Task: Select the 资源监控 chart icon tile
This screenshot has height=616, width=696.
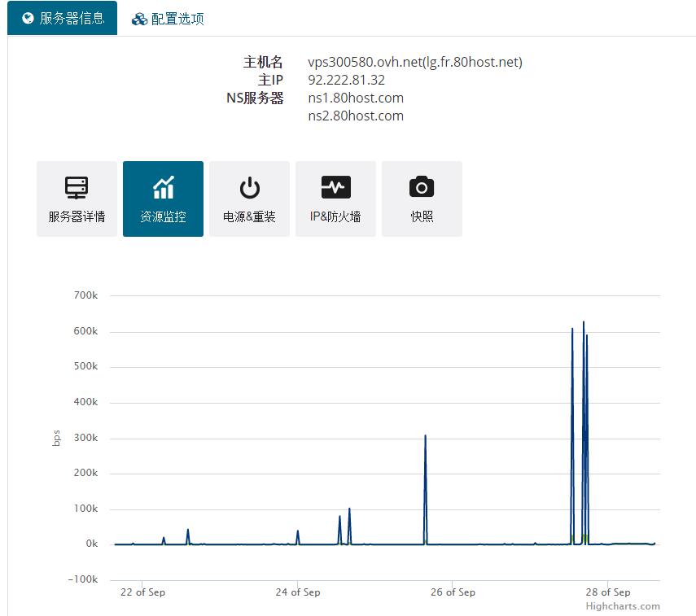Action: pyautogui.click(x=163, y=199)
